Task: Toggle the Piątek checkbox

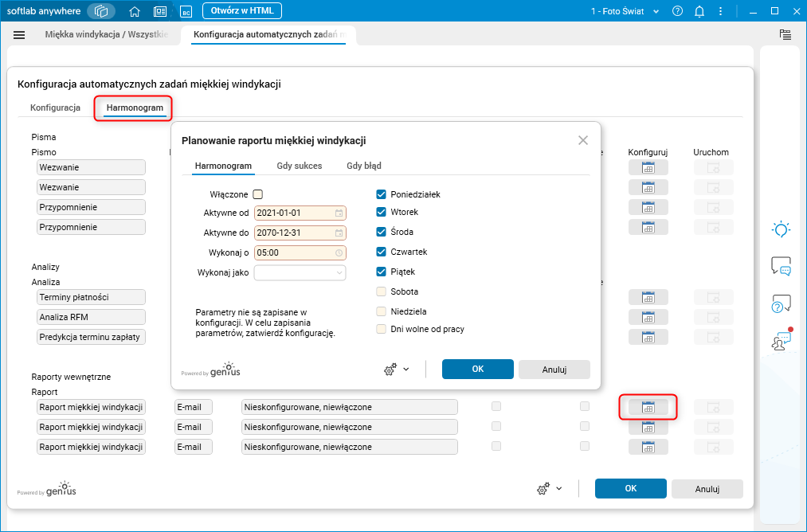Action: (382, 272)
